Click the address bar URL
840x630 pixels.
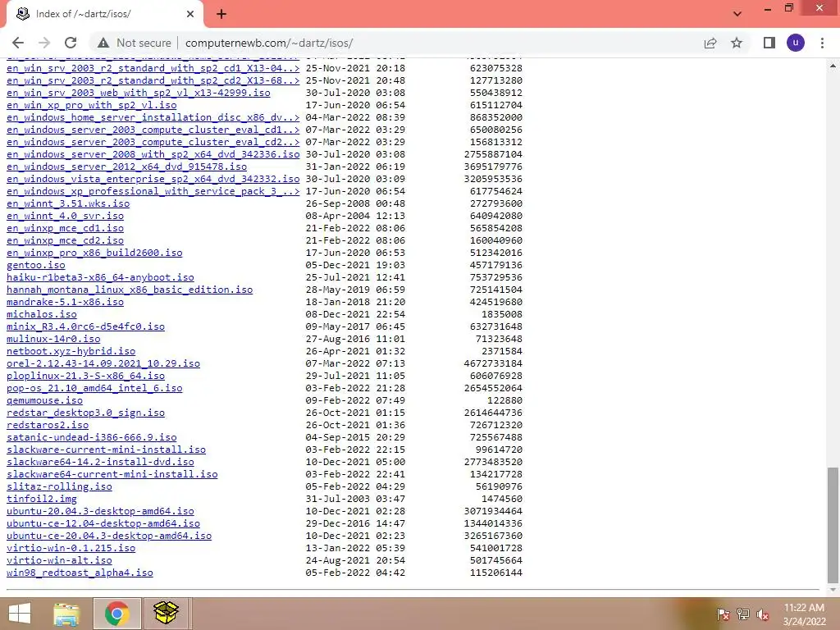tap(269, 43)
